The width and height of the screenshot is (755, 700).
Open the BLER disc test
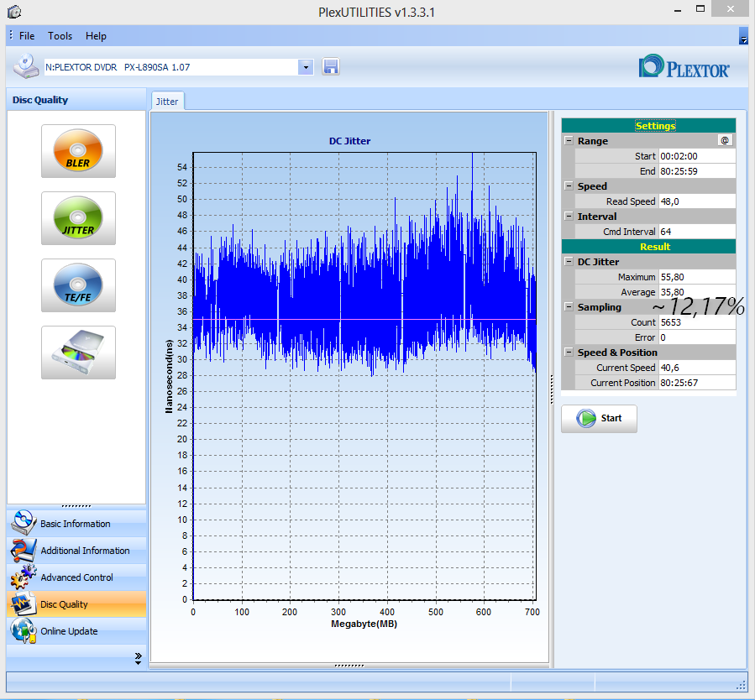click(78, 151)
